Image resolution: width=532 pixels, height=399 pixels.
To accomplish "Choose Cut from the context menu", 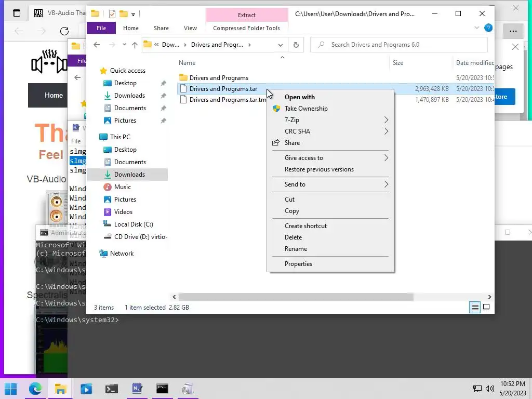I will (330, 199).
